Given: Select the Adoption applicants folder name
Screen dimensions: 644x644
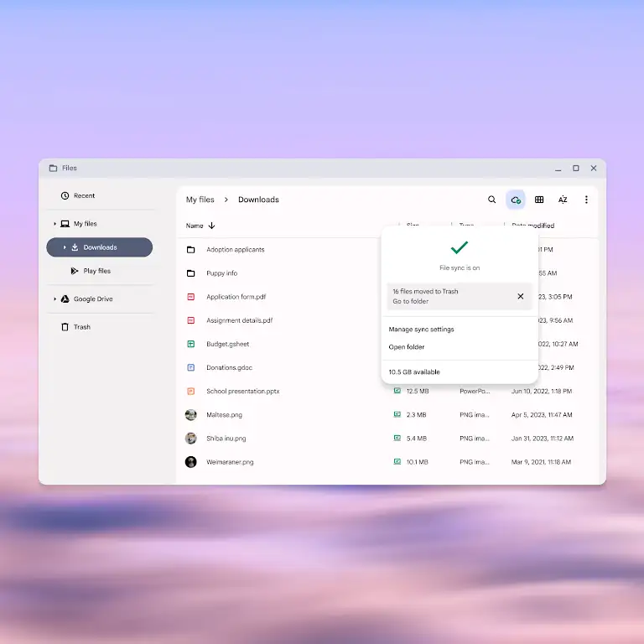Looking at the screenshot, I should 236,250.
